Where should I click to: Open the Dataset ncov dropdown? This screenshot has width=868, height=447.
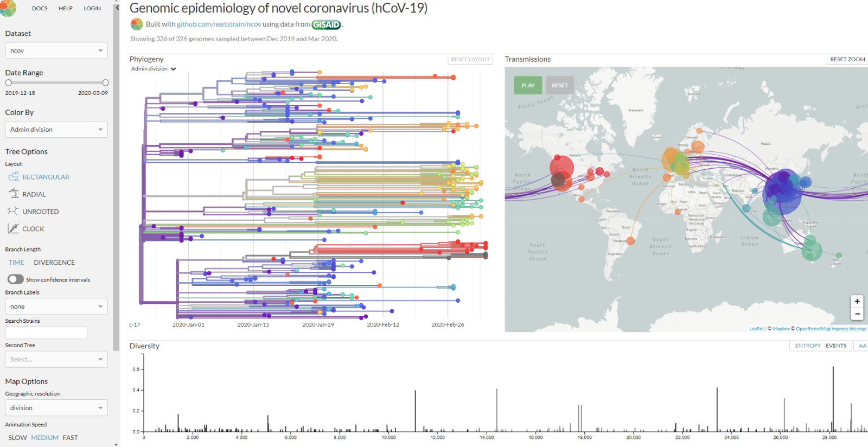[56, 50]
